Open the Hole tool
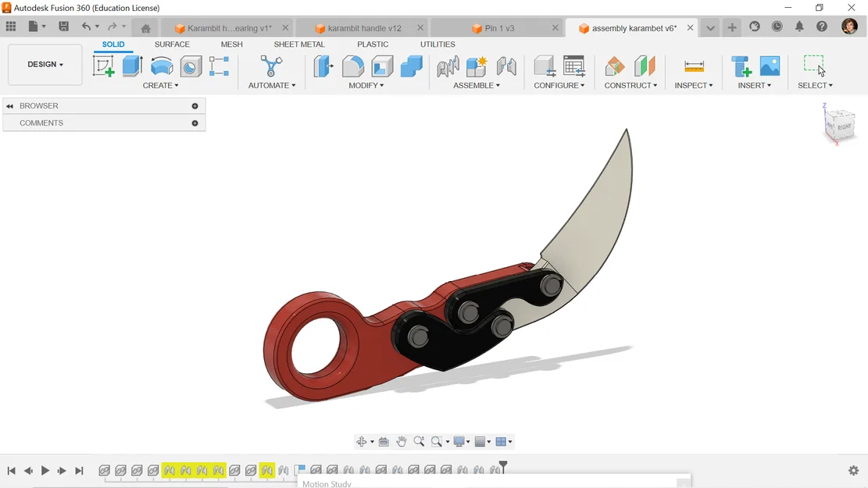This screenshot has height=488, width=868. click(x=191, y=66)
